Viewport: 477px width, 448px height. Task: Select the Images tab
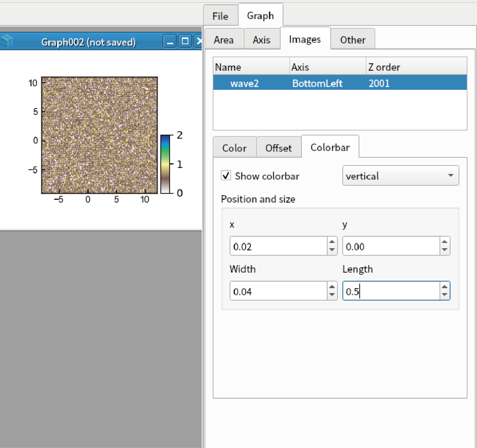[x=305, y=39]
